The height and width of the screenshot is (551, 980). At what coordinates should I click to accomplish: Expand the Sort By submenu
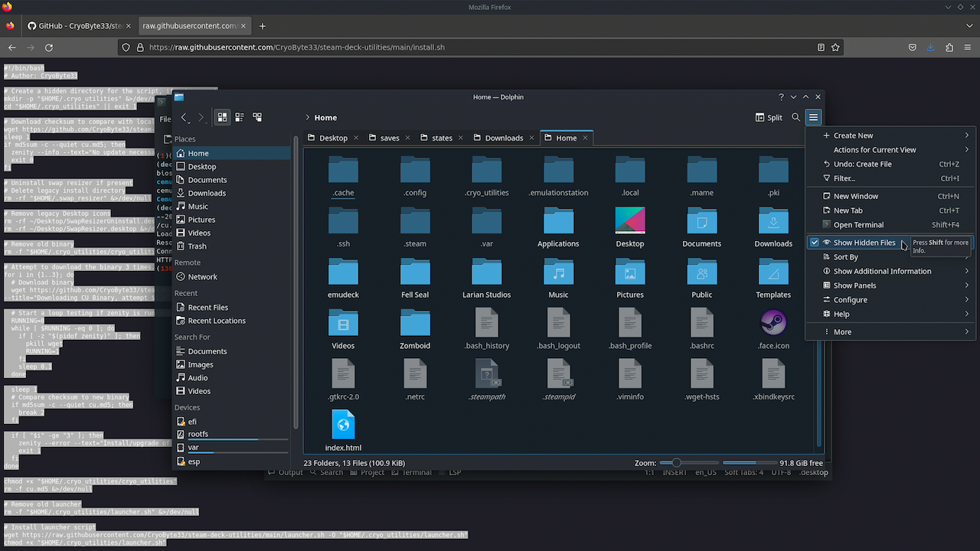[890, 257]
